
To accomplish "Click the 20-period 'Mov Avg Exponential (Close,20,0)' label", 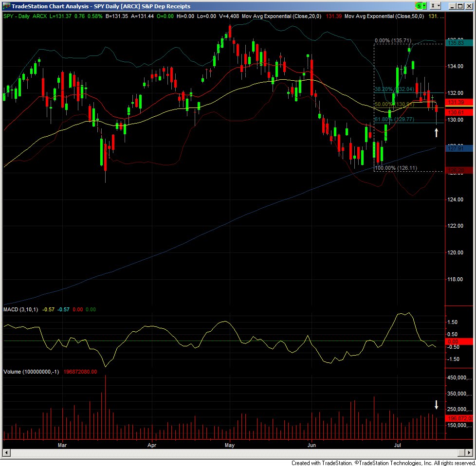I will tap(281, 17).
